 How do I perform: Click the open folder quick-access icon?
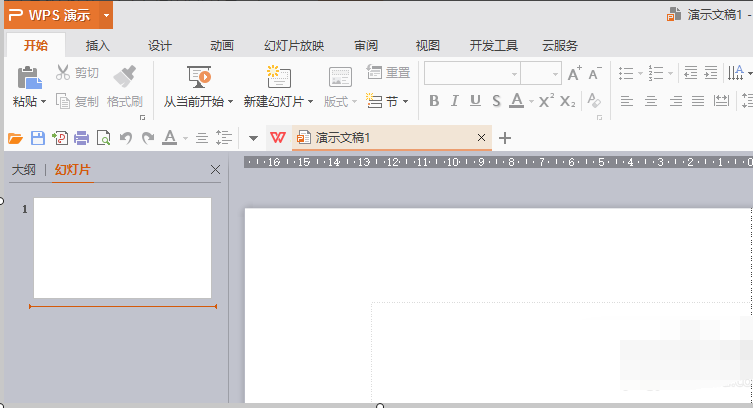point(15,138)
